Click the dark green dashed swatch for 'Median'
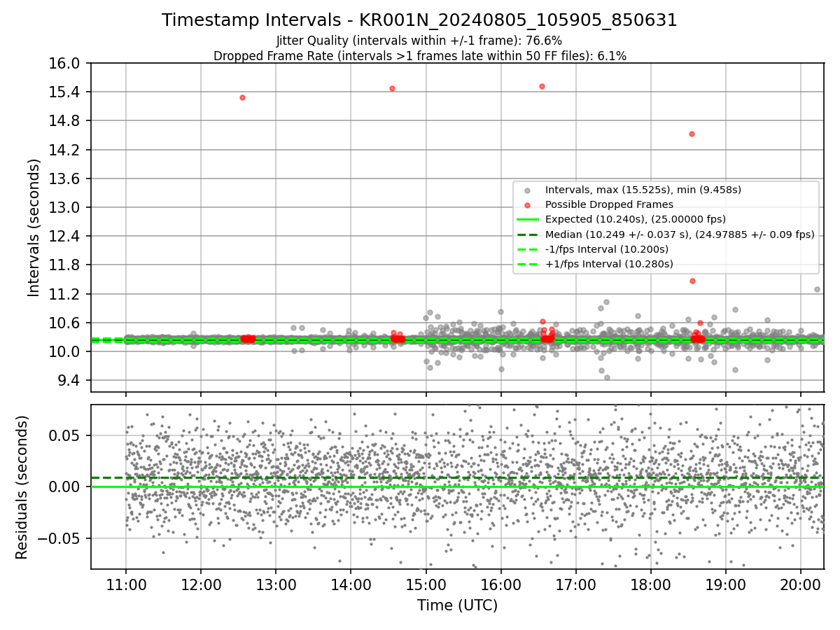The image size is (840, 630). click(x=527, y=234)
